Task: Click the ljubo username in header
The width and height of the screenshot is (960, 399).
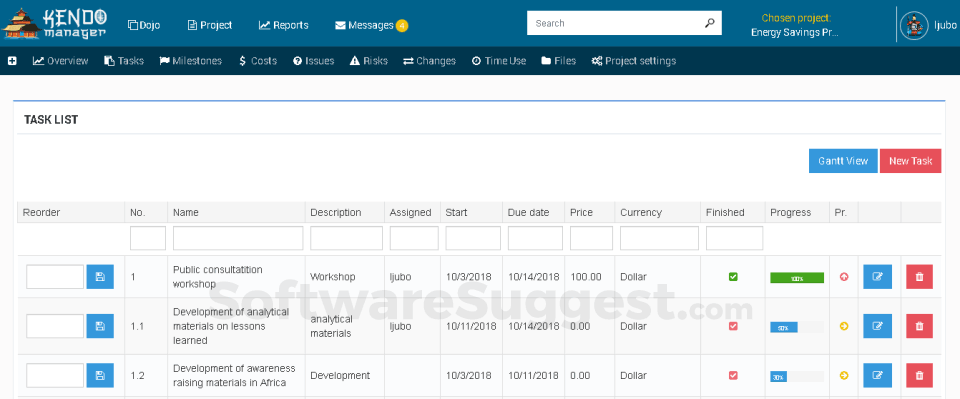Action: pos(946,25)
